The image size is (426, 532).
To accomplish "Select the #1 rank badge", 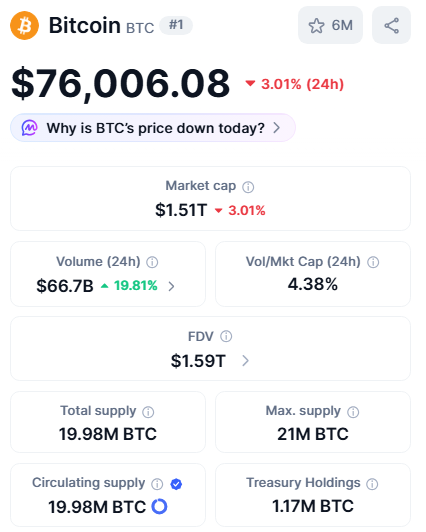I will [x=176, y=25].
